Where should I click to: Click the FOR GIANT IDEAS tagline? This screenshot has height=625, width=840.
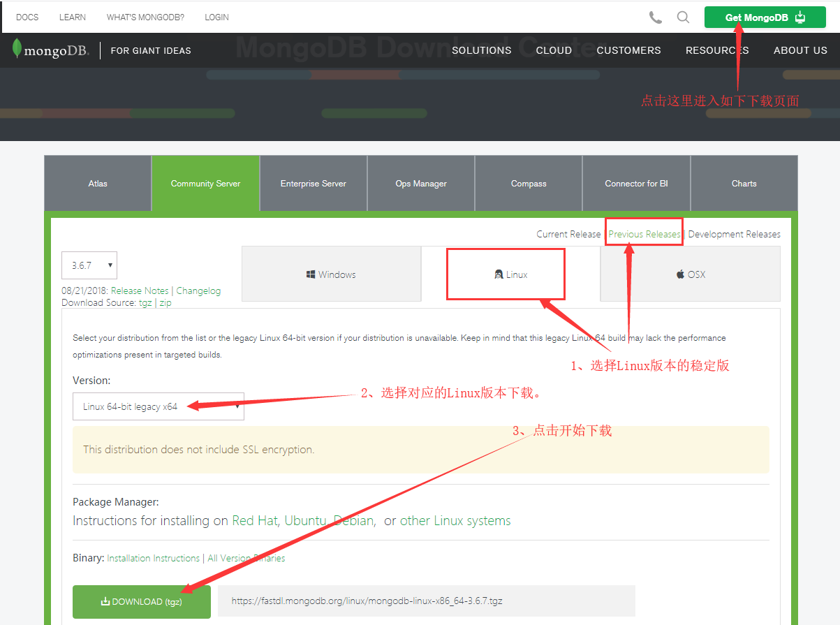point(151,50)
